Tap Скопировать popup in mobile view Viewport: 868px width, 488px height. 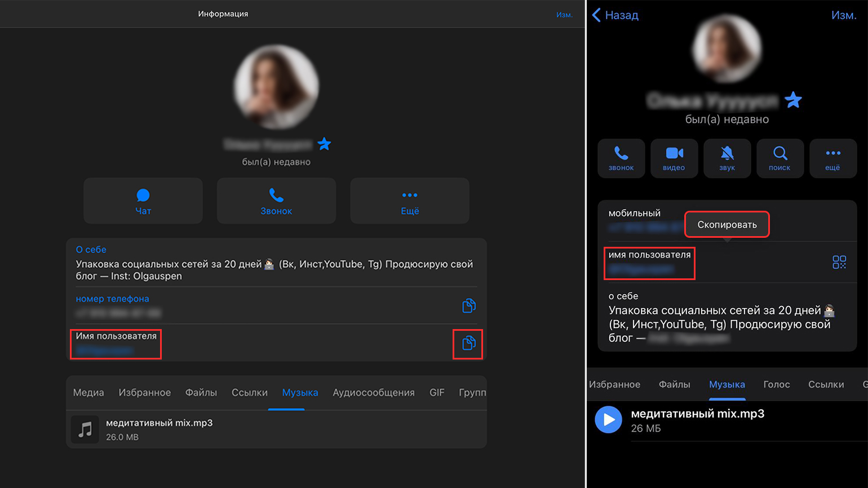click(727, 224)
